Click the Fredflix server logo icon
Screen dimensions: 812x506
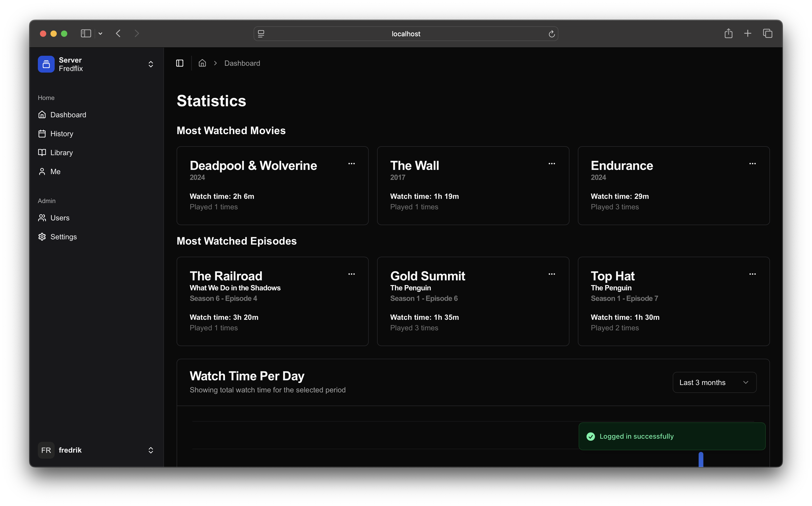pyautogui.click(x=46, y=64)
